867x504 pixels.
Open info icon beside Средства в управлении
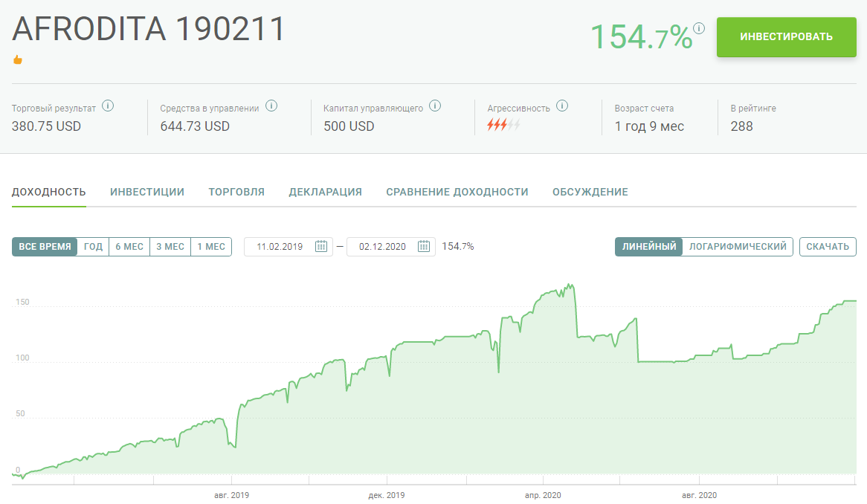271,106
